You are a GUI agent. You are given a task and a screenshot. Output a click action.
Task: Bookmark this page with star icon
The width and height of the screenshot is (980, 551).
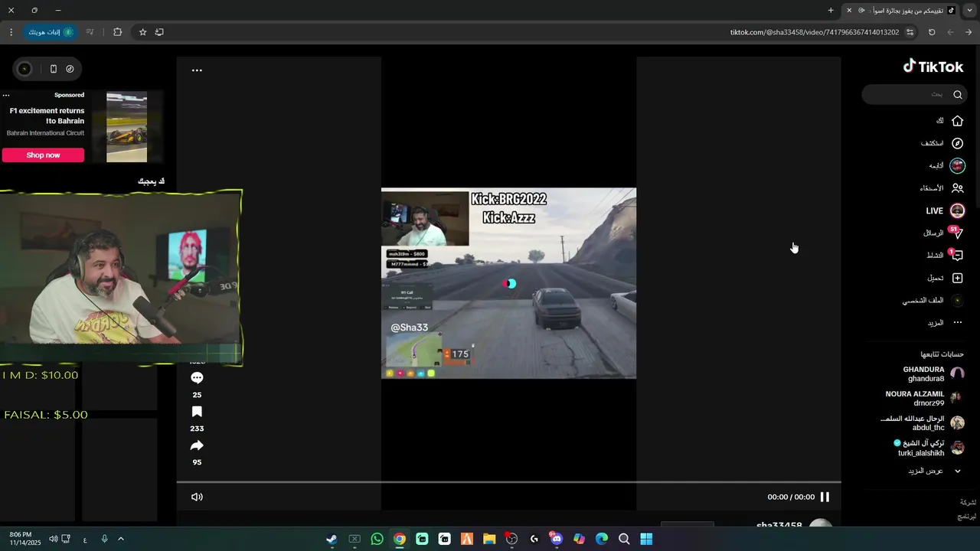click(142, 32)
